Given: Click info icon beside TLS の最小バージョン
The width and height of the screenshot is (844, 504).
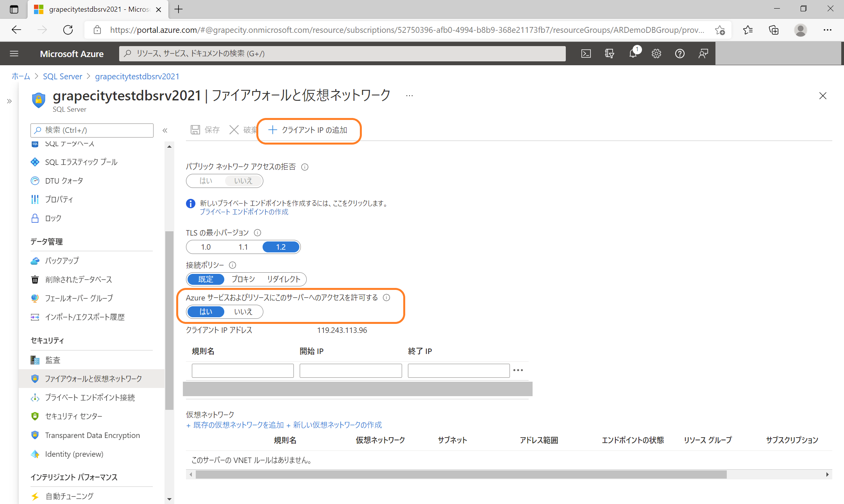Looking at the screenshot, I should coord(257,233).
